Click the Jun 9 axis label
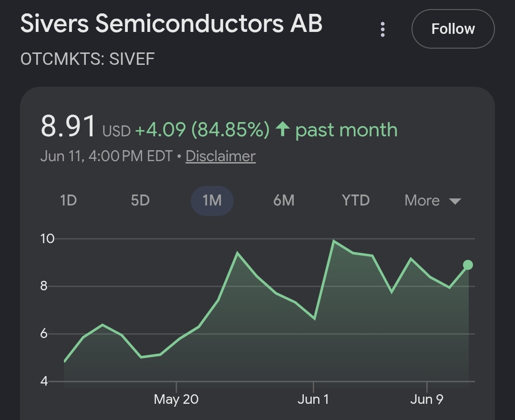This screenshot has width=515, height=420. pyautogui.click(x=427, y=400)
